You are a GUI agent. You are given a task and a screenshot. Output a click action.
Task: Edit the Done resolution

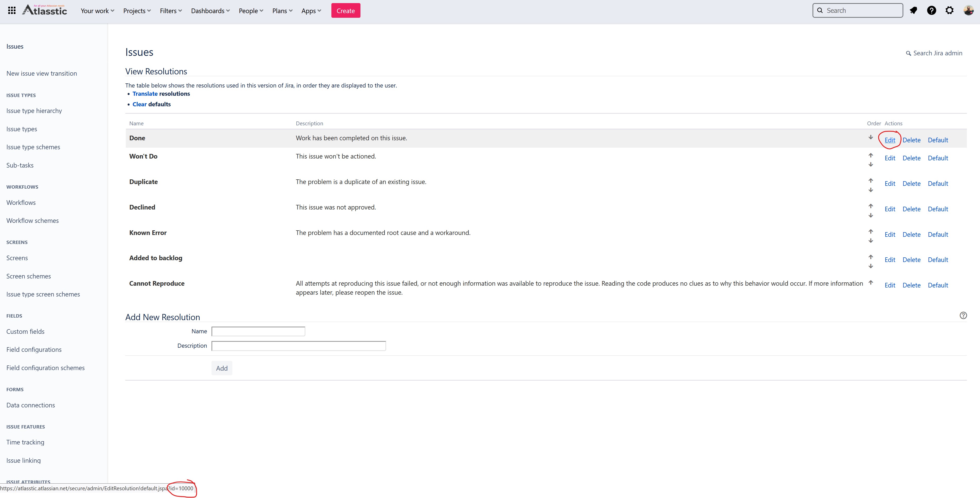point(890,140)
